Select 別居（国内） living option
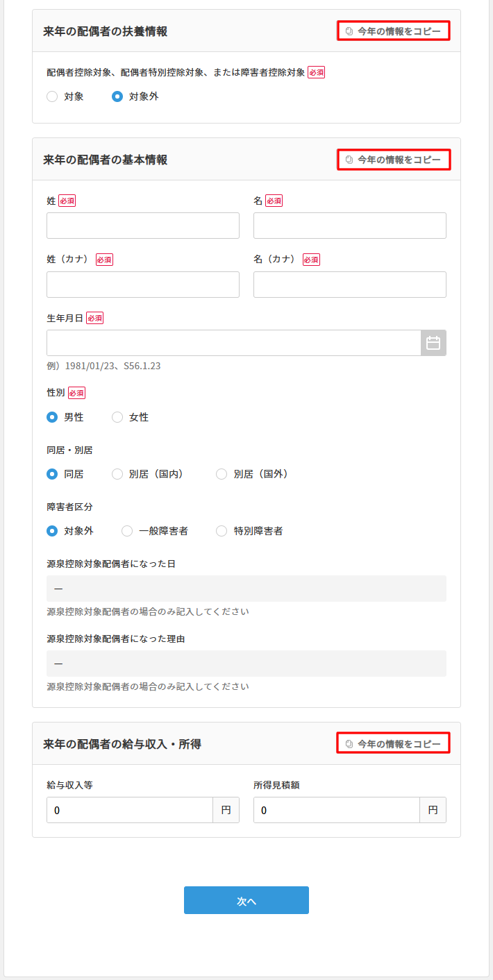493x980 pixels. tap(117, 474)
